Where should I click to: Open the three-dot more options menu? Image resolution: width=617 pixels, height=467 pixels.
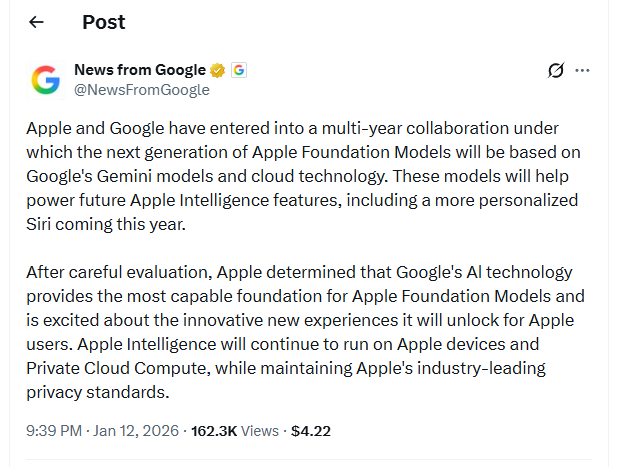click(583, 70)
